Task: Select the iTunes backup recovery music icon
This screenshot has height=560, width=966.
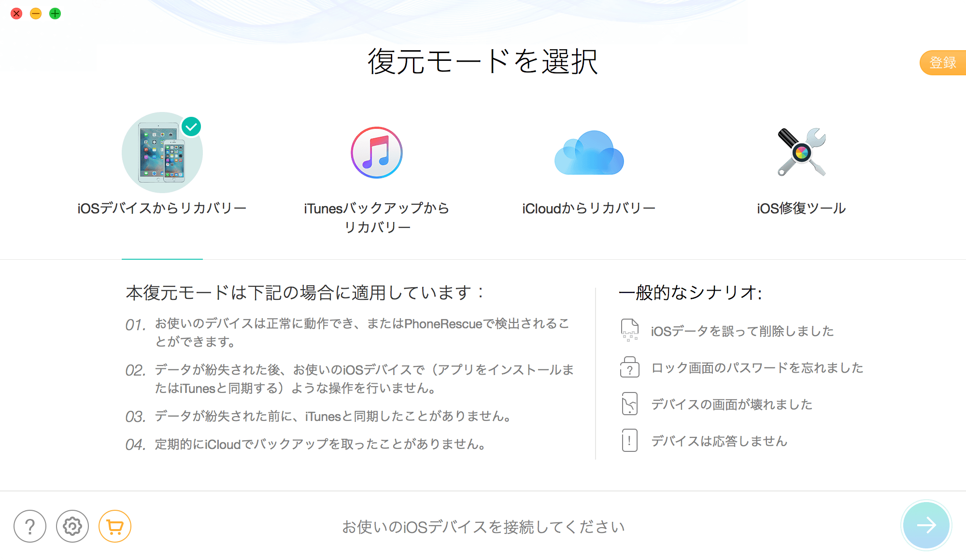Action: coord(377,153)
